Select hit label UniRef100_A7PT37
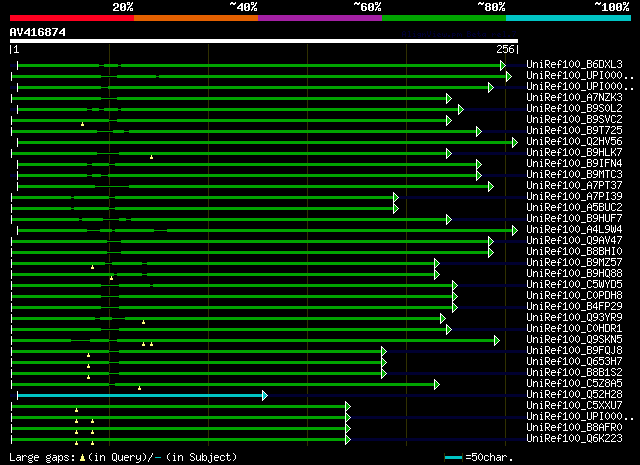640x465 pixels. 574,186
